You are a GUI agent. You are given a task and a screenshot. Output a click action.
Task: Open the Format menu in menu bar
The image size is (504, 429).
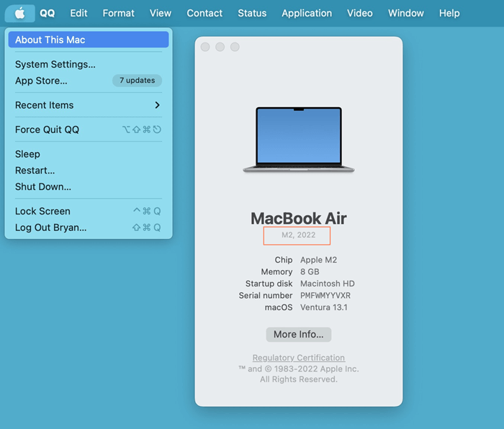[x=118, y=13]
